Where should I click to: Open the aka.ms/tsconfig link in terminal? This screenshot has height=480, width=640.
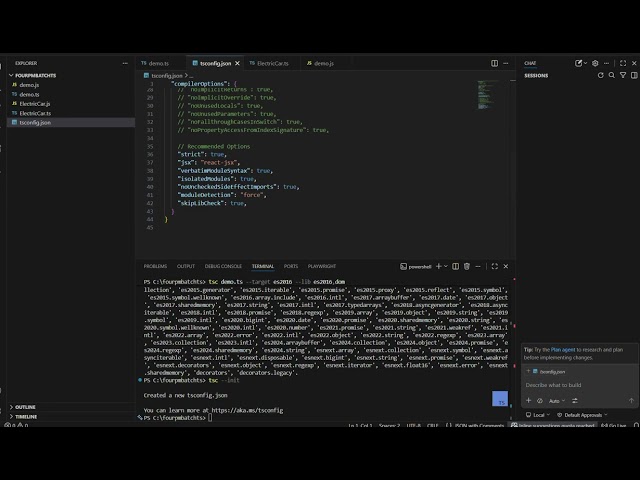[x=247, y=410]
